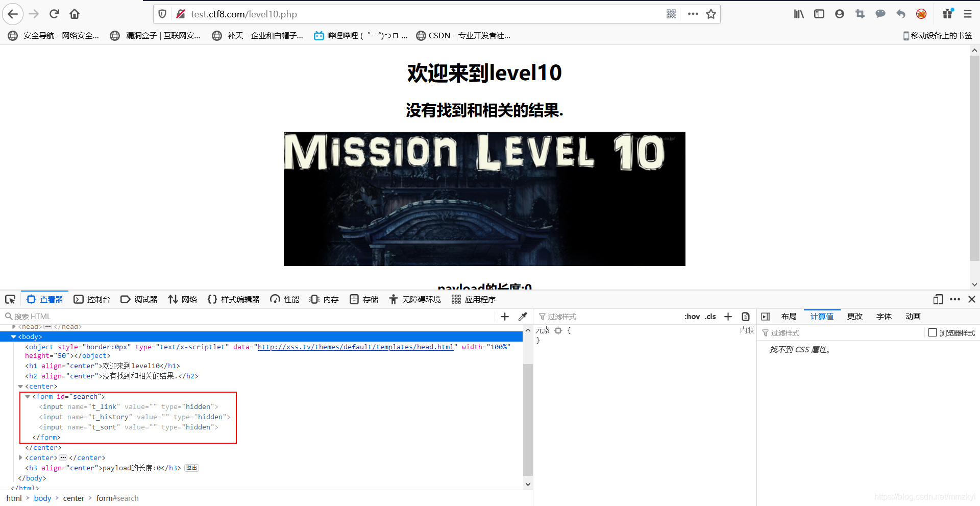Expand the collapsed head node
980x506 pixels.
[x=14, y=327]
